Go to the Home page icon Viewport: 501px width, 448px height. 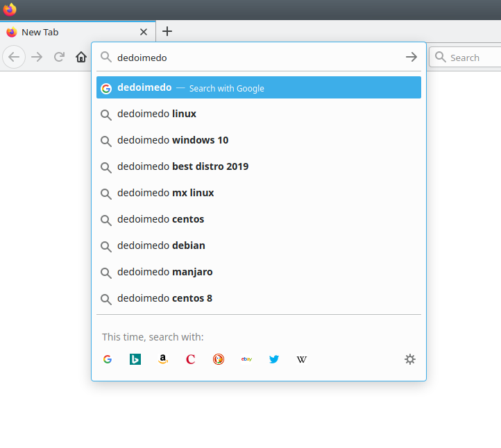pos(81,57)
